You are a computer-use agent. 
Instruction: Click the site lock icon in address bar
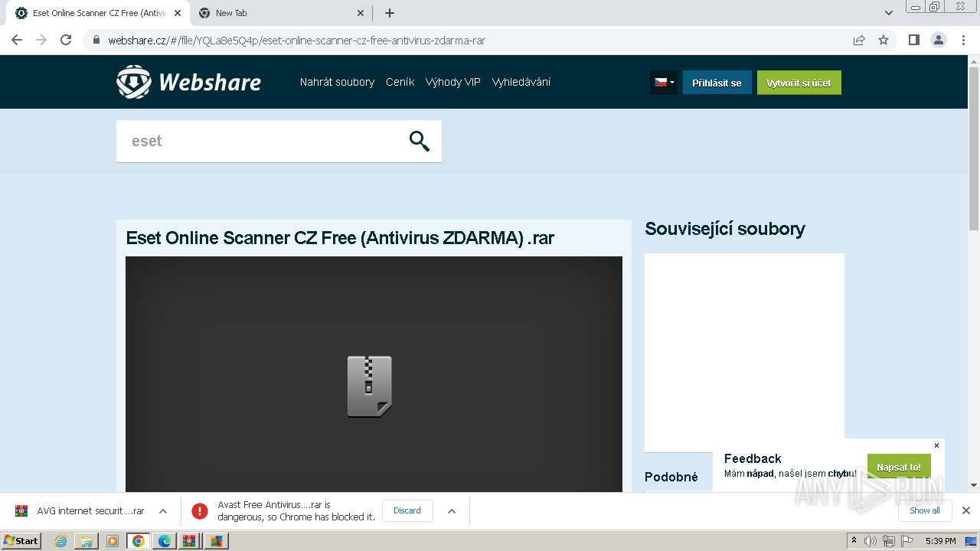[x=96, y=41]
